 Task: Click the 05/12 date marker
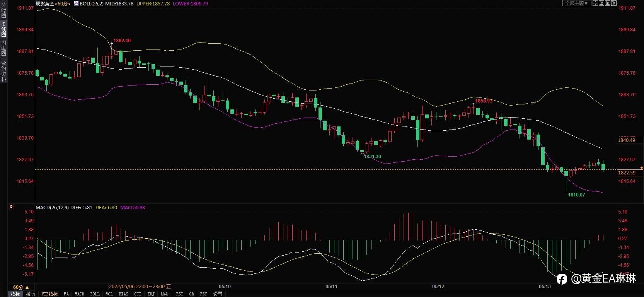[x=438, y=287]
